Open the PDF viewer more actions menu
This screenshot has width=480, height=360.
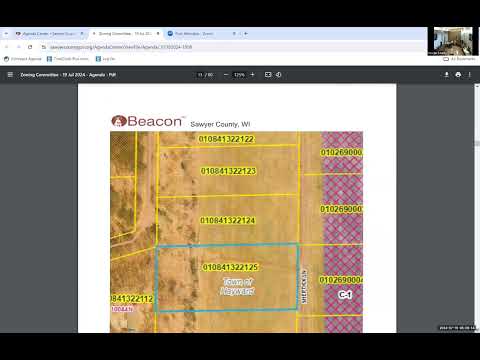[x=469, y=75]
